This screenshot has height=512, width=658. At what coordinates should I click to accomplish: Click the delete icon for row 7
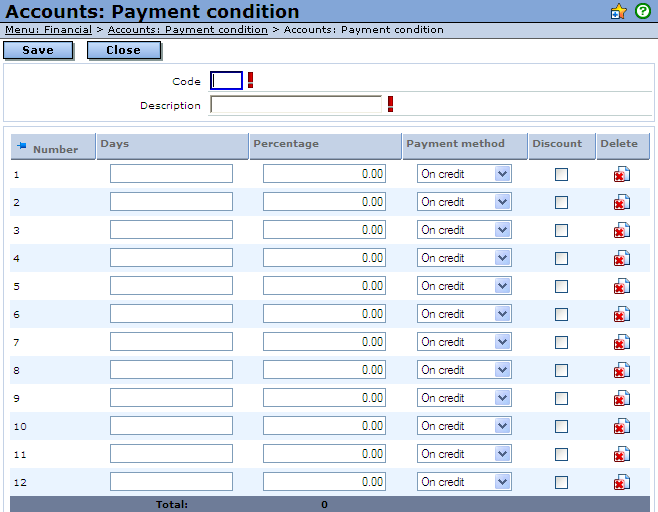click(x=621, y=342)
